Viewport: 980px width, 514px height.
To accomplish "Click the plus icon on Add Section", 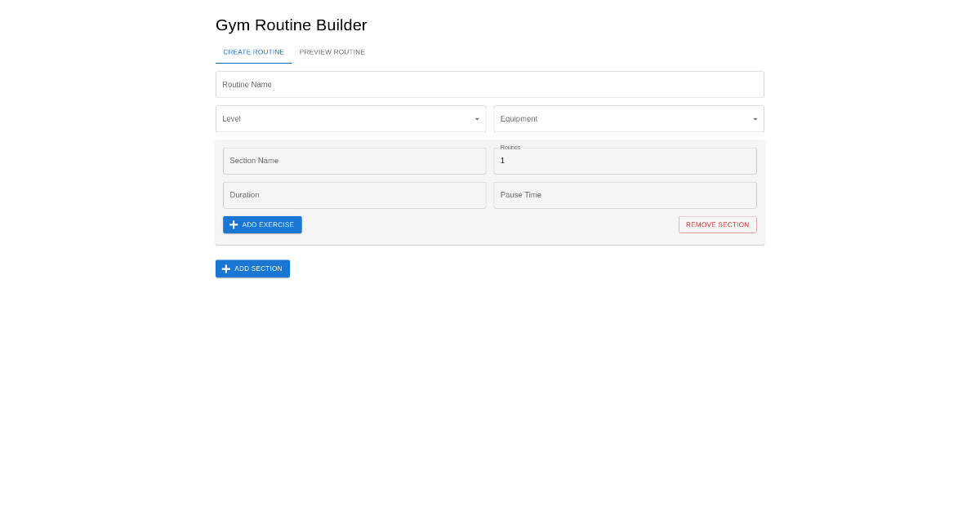I will [226, 269].
